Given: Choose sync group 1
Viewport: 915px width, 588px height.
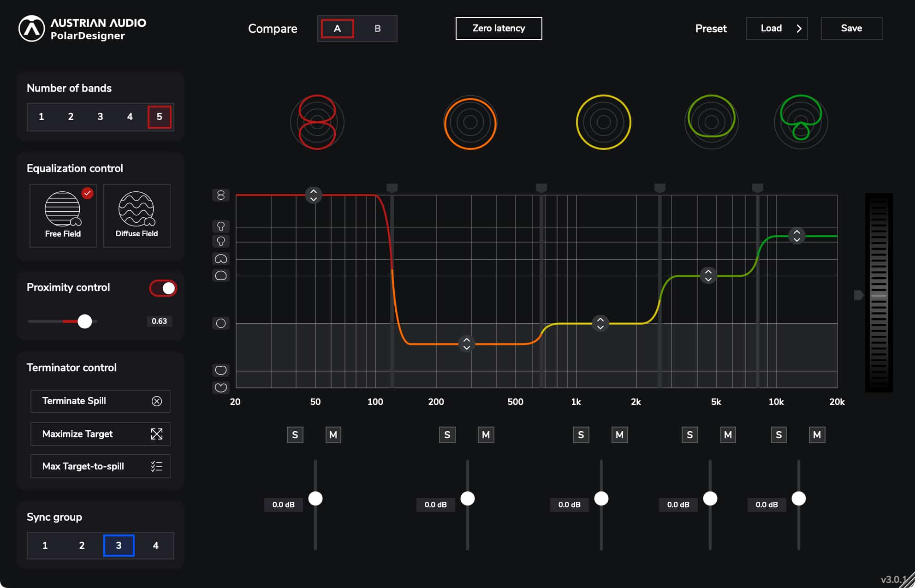Looking at the screenshot, I should (45, 546).
